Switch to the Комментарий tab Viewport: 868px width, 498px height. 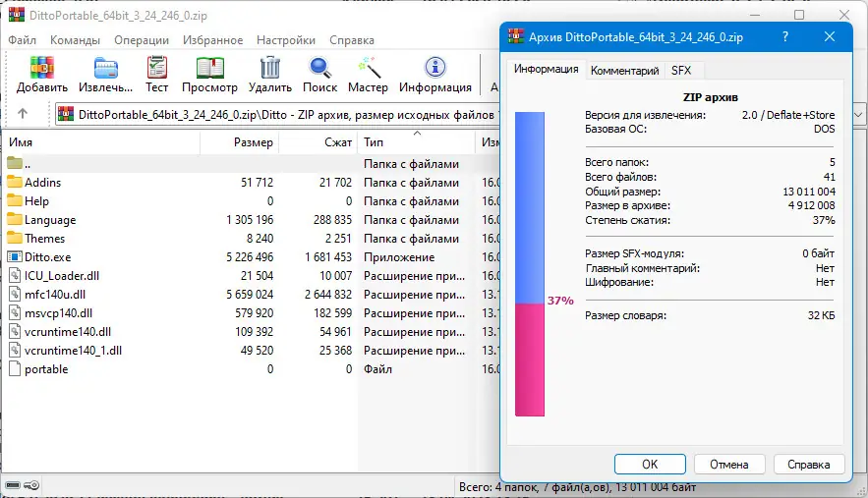(624, 71)
